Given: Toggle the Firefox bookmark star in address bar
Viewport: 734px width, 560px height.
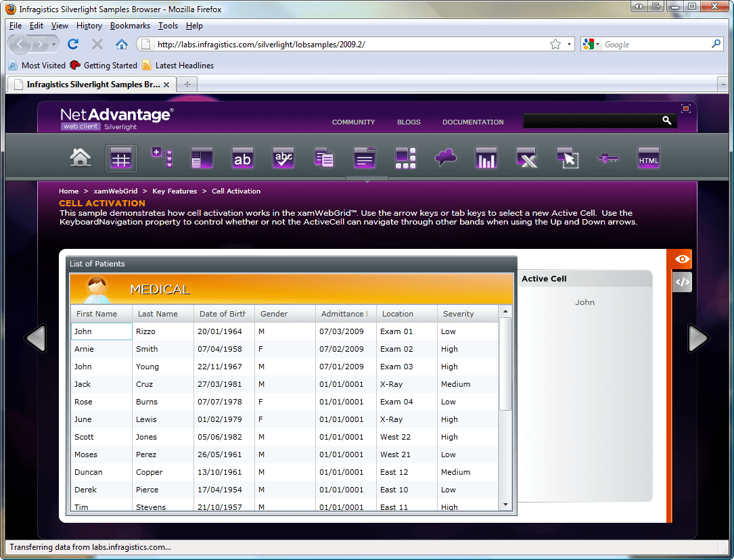Looking at the screenshot, I should 553,43.
